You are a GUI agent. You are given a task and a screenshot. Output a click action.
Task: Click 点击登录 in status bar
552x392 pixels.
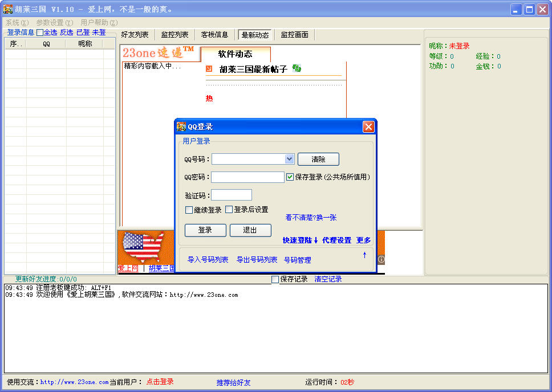click(160, 382)
